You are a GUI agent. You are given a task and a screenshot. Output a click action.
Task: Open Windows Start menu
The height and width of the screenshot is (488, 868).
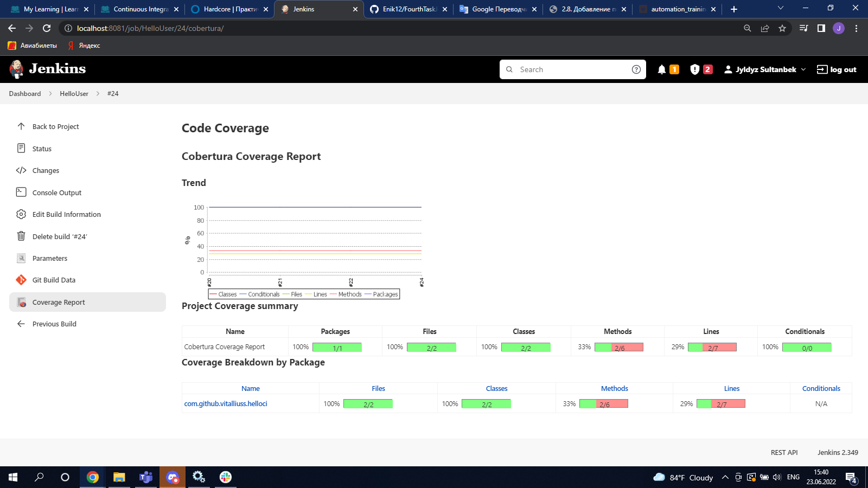click(x=13, y=477)
